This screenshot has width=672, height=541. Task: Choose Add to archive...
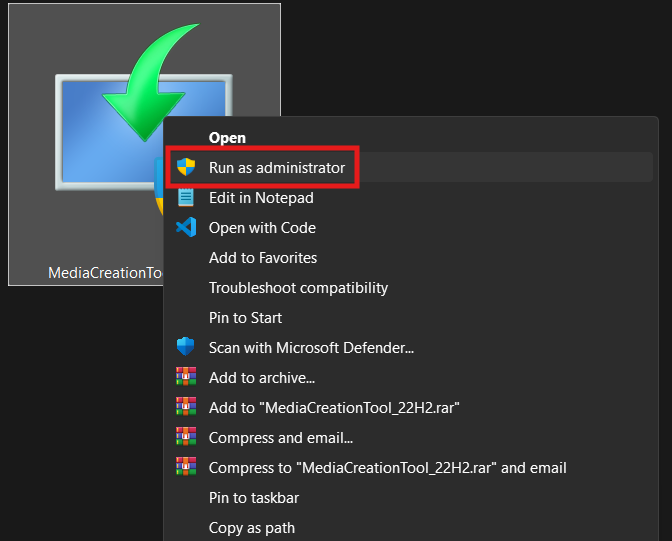[x=409, y=378]
